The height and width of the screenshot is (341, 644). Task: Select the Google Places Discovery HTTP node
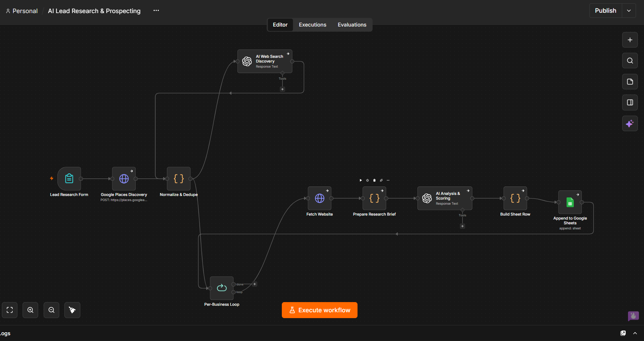[x=124, y=178]
